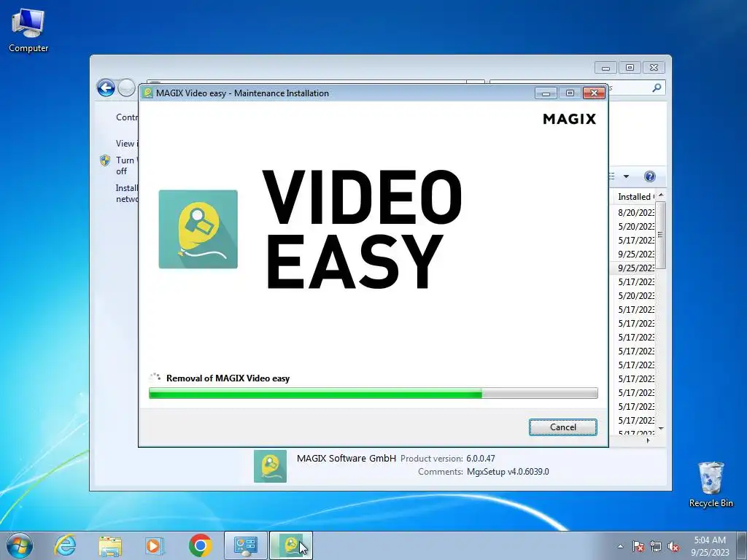The width and height of the screenshot is (747, 560).
Task: Open the Action Center flag icon
Action: click(638, 546)
